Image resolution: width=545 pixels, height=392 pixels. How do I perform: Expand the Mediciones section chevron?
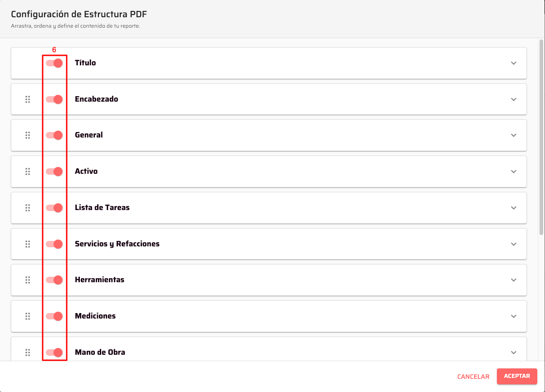(x=514, y=316)
